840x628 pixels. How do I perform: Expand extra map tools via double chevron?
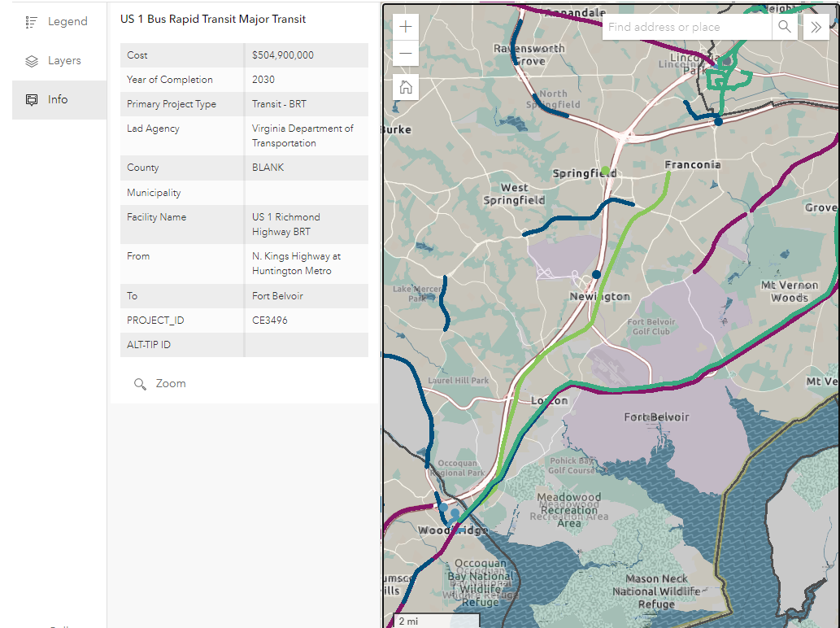[816, 26]
